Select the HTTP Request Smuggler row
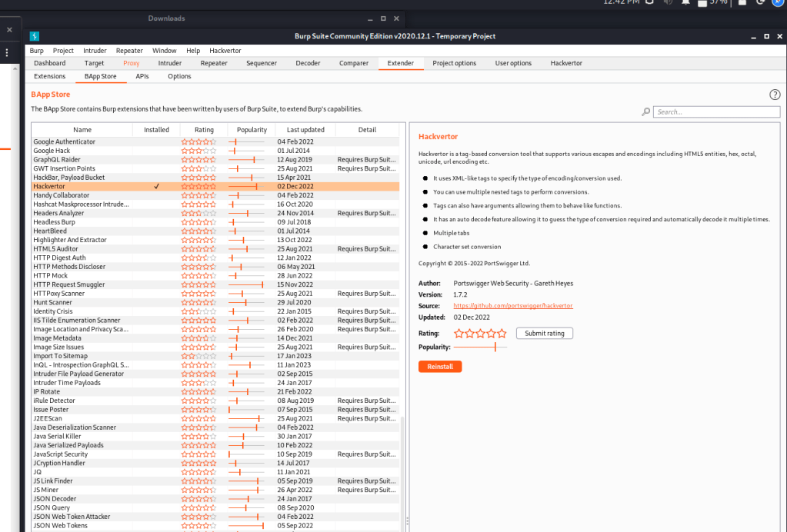Viewport: 787px width, 532px height. [x=69, y=284]
